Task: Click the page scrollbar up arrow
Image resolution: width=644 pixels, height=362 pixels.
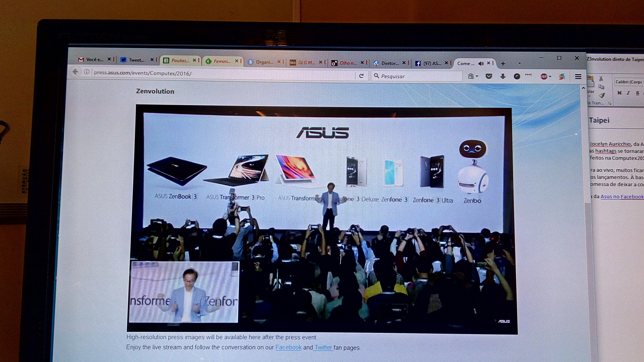Action: point(583,88)
